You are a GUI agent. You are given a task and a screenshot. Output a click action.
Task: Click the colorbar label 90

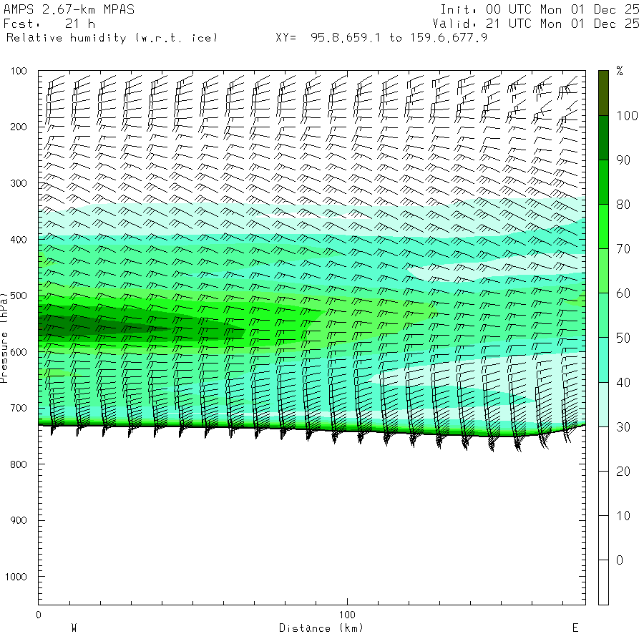point(623,160)
